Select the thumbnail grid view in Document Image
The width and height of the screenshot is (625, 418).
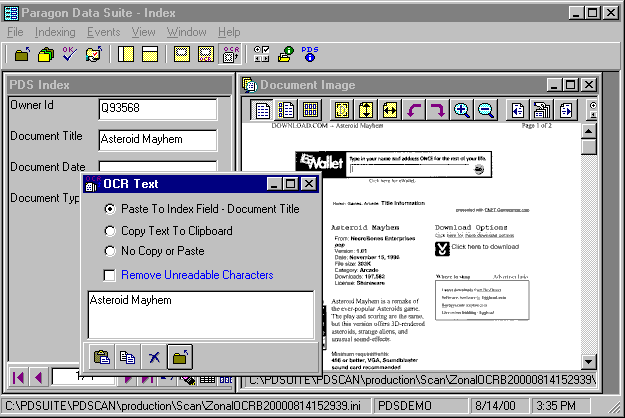pos(310,110)
